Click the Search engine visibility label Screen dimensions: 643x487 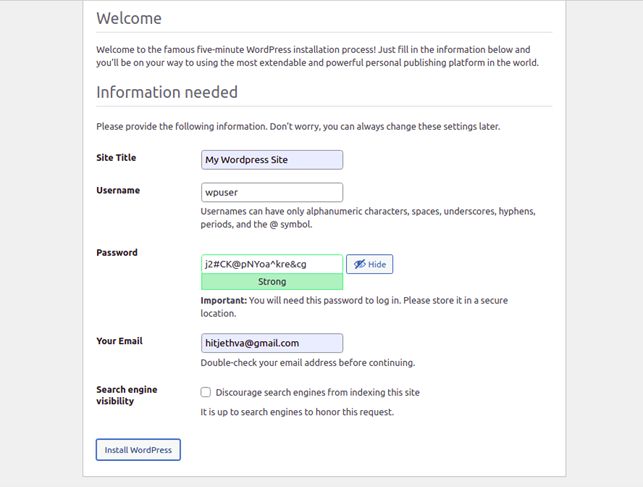(x=127, y=395)
